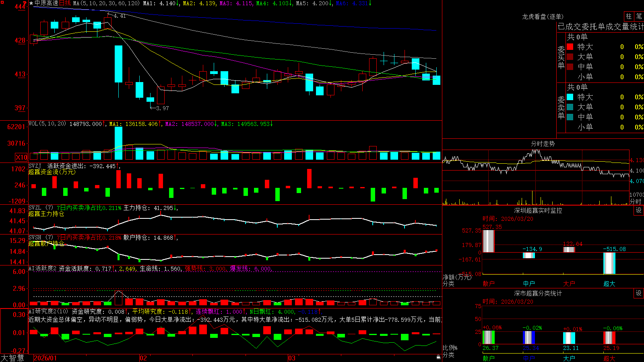The height and width of the screenshot is (362, 644).
Task: Click the 大户 122.64 net amount bar
Action: 569,250
